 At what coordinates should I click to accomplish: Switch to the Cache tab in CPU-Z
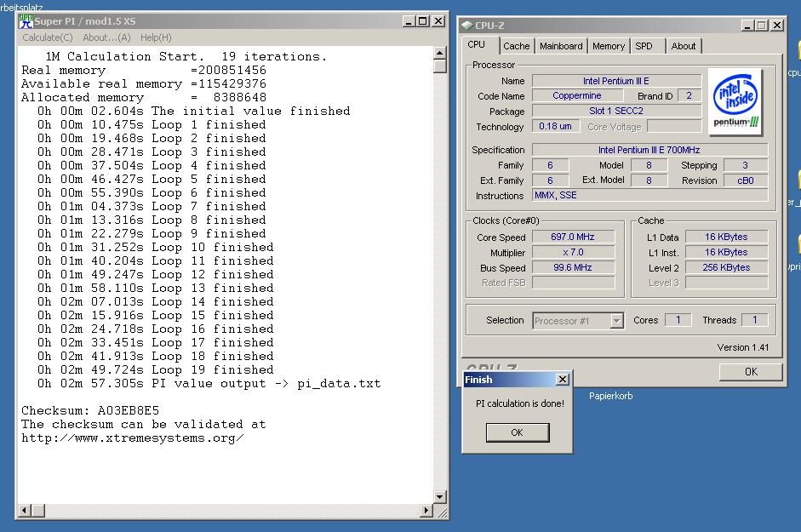[517, 46]
